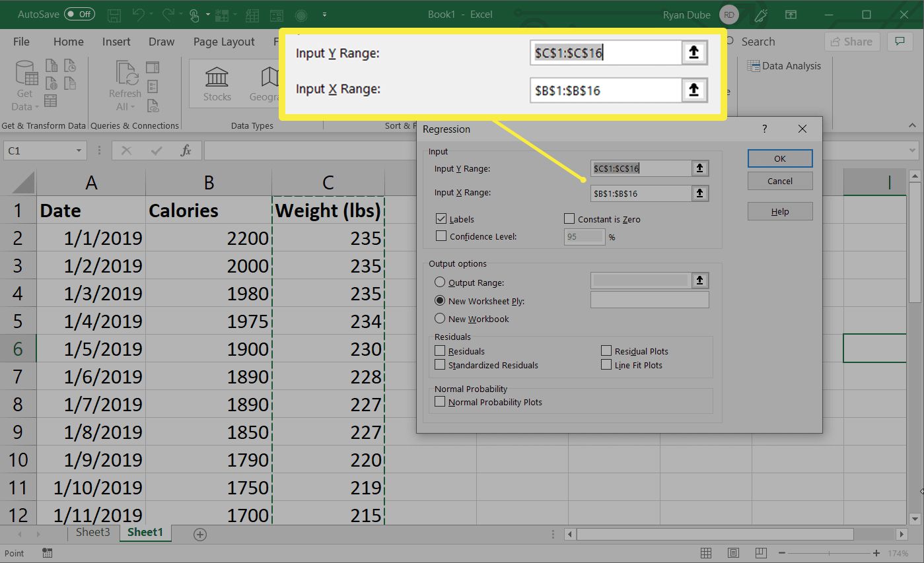The image size is (924, 563).
Task: Switch to Page Layout view icon
Action: [733, 553]
